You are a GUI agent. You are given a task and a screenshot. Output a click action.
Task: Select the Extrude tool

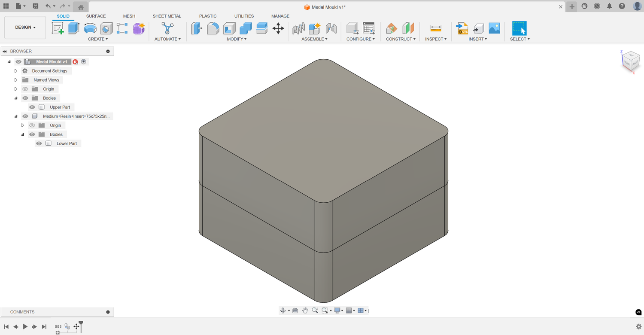[74, 28]
